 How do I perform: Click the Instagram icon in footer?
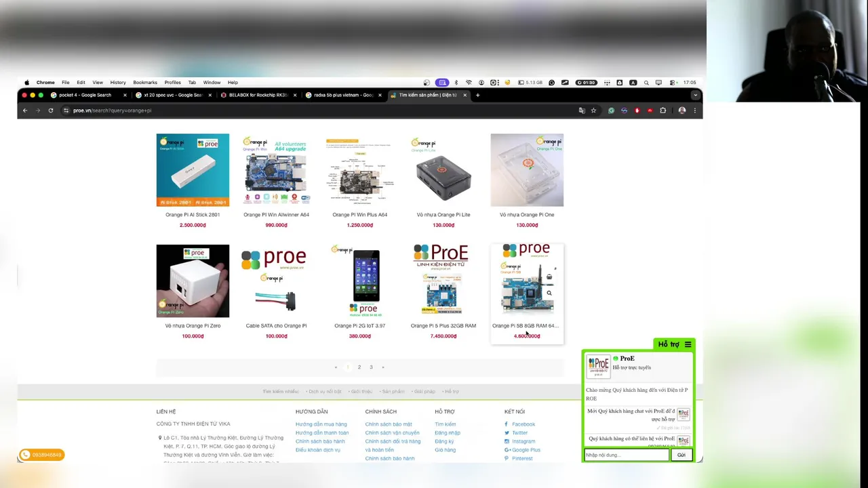coord(507,441)
